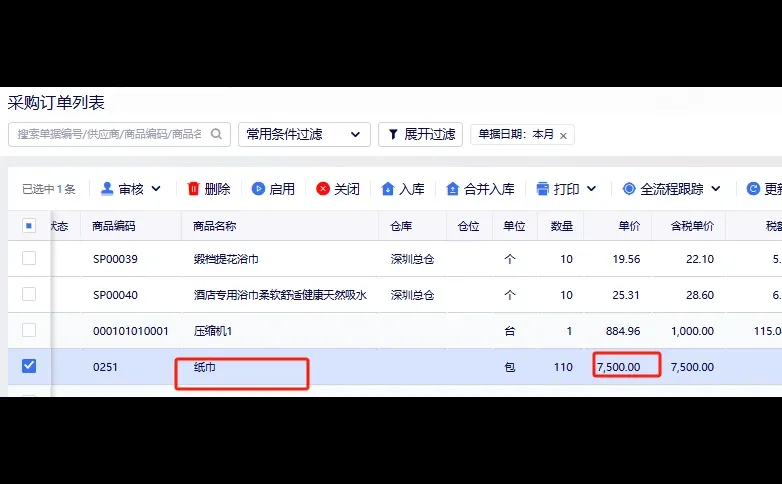Click the 含税单价 column header
Image resolution: width=782 pixels, height=484 pixels.
[x=692, y=226]
